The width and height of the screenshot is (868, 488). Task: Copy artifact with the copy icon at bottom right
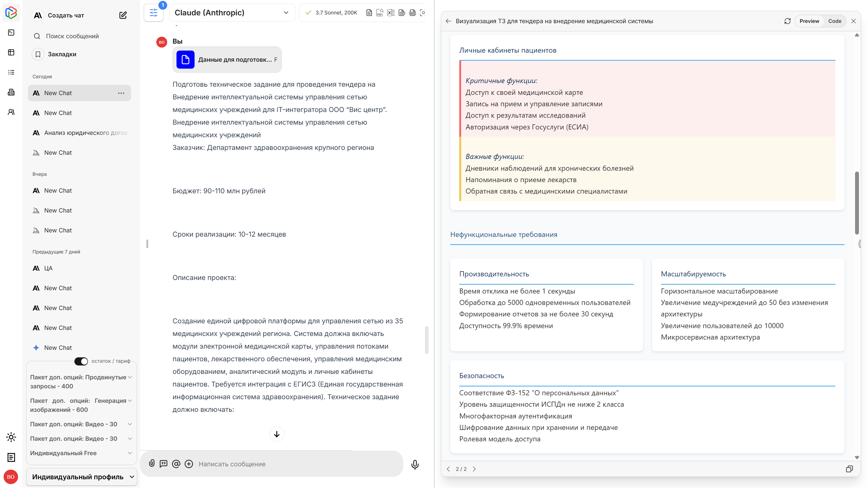point(849,469)
